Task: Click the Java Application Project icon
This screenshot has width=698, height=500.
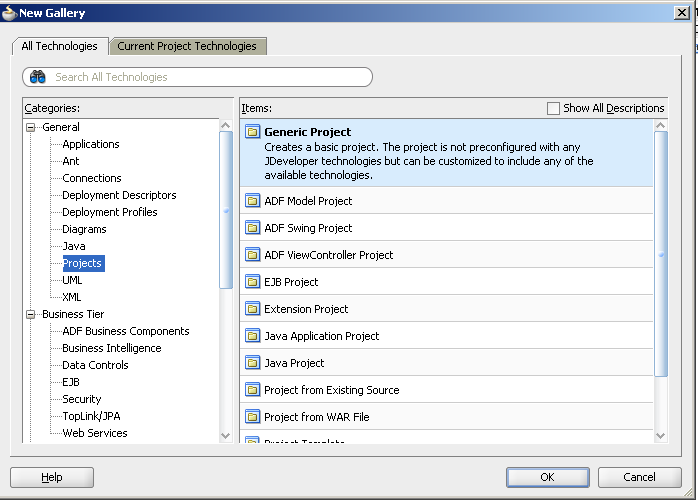Action: 252,336
